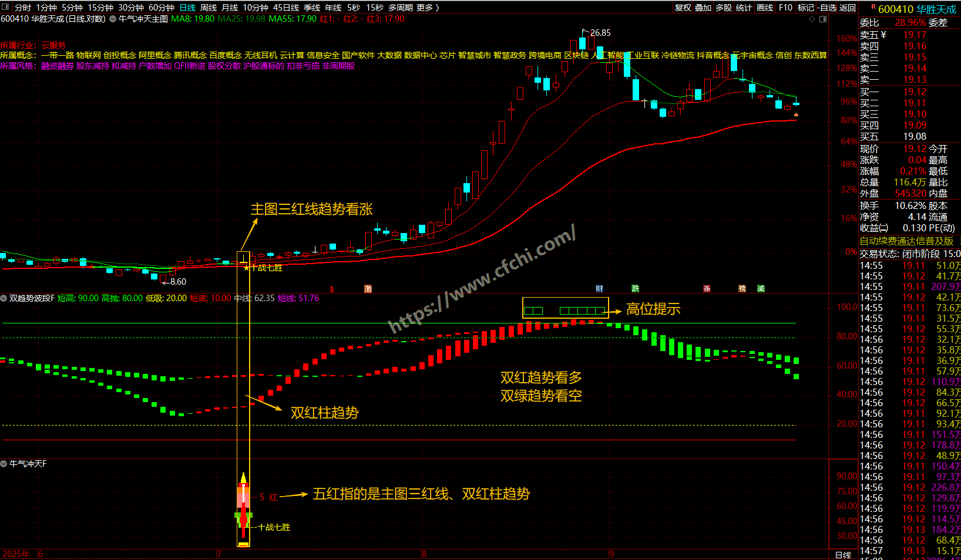Select the 15秒 period tab
The width and height of the screenshot is (961, 560).
click(x=375, y=8)
